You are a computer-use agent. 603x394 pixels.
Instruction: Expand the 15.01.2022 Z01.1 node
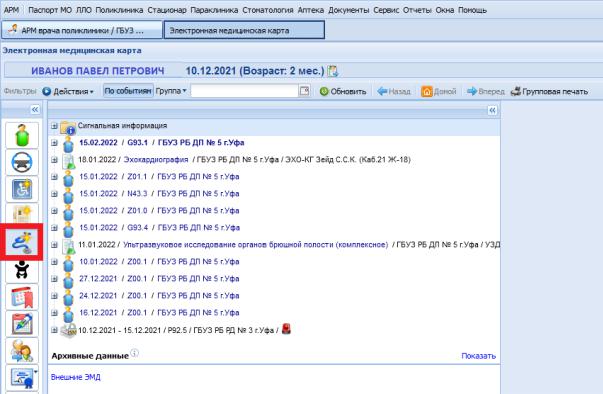coord(54,177)
